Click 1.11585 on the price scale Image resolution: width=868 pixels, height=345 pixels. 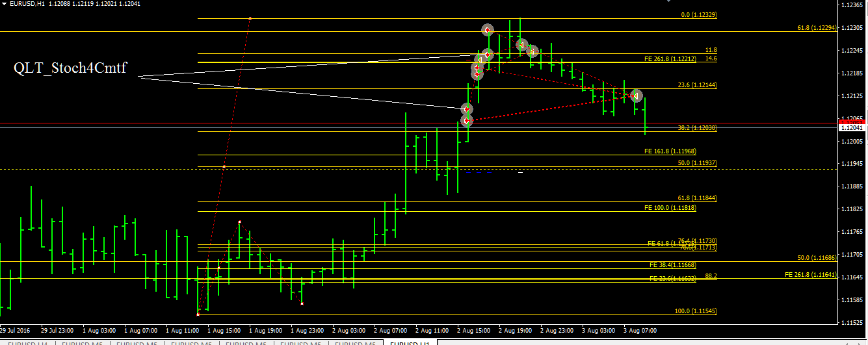(x=852, y=300)
